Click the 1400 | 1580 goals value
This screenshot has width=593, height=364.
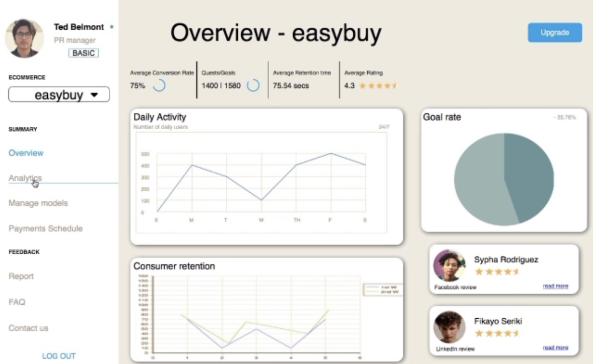221,86
